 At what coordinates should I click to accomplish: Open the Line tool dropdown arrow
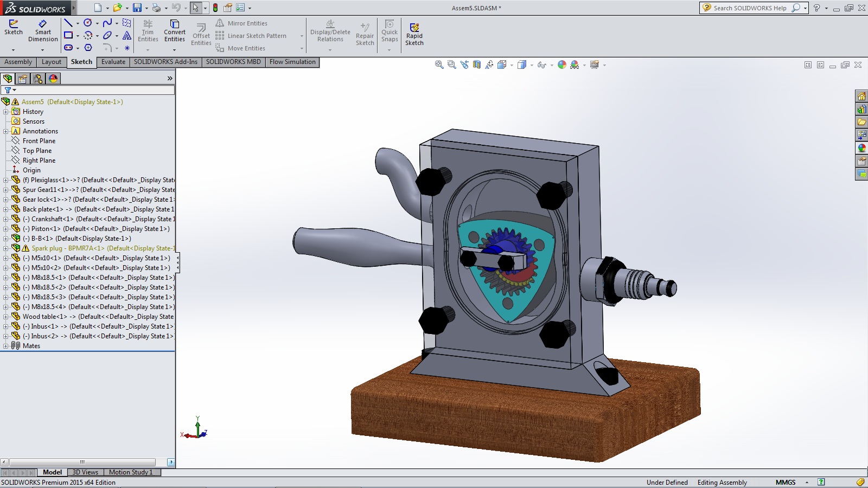tap(78, 23)
